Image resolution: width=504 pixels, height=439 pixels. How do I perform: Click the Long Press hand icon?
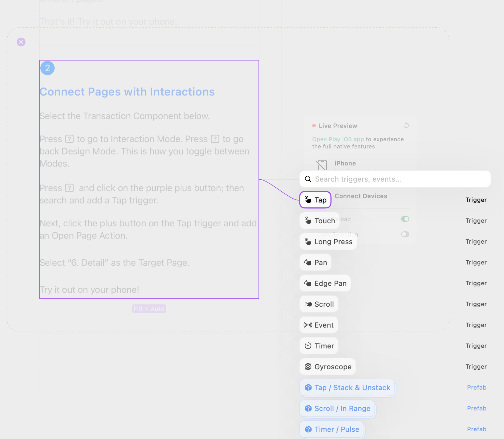[x=308, y=241]
